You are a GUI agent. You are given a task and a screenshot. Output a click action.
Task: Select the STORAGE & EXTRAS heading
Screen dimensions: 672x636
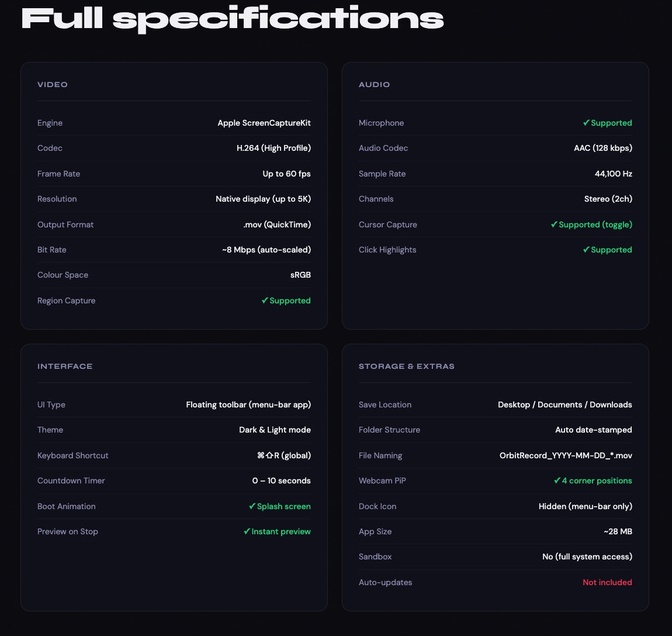pos(406,367)
